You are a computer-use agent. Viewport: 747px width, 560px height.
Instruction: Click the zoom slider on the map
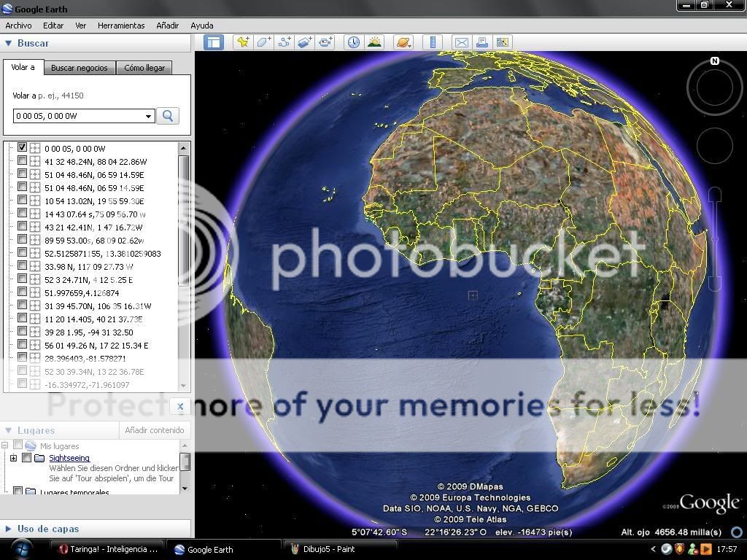point(715,239)
